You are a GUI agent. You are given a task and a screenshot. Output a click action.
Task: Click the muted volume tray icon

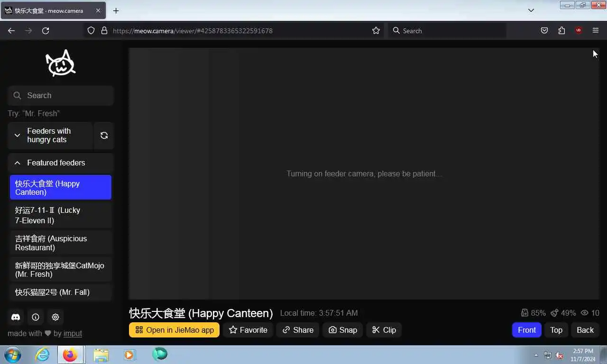559,355
